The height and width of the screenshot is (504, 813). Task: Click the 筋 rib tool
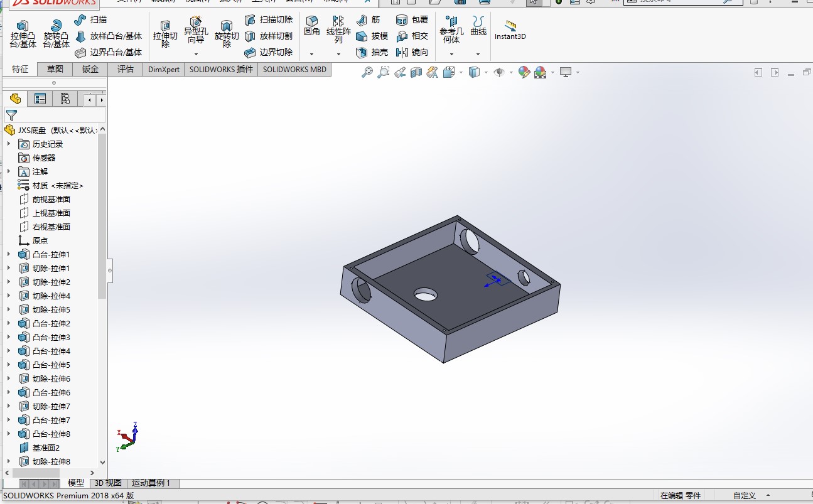368,20
